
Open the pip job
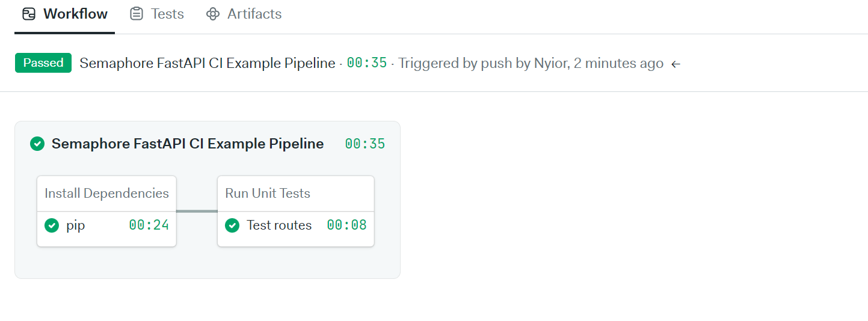coord(76,225)
